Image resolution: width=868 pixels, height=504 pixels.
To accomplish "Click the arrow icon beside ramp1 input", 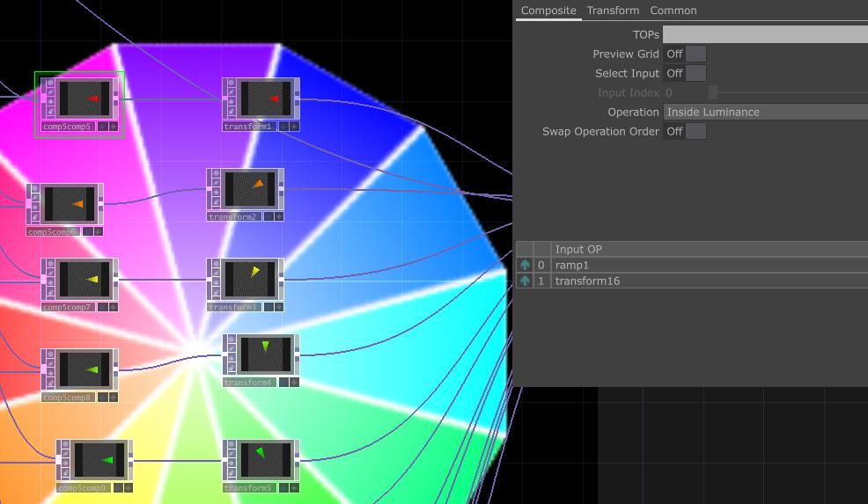I will (x=525, y=265).
